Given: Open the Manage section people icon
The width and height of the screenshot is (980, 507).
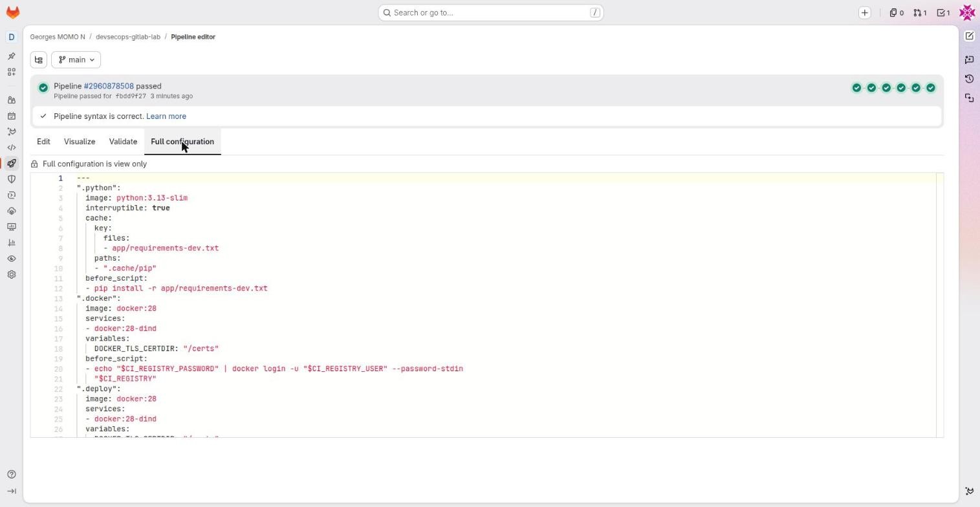Looking at the screenshot, I should [x=11, y=100].
